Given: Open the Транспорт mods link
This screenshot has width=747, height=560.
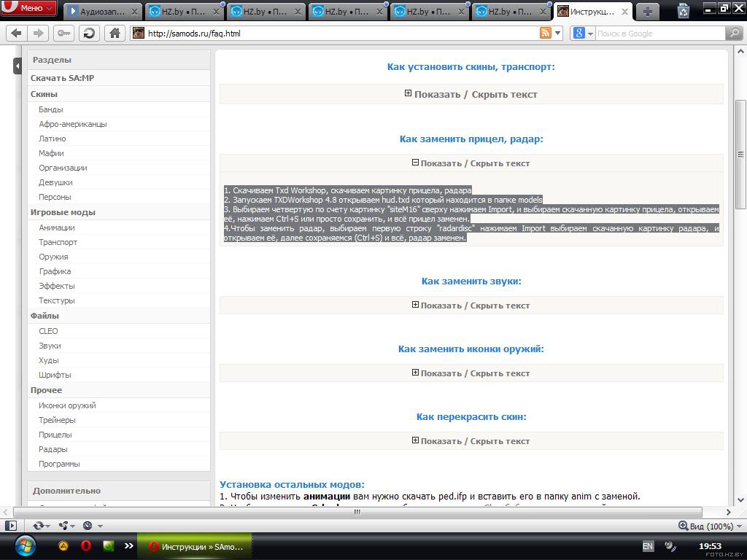Looking at the screenshot, I should pos(58,242).
